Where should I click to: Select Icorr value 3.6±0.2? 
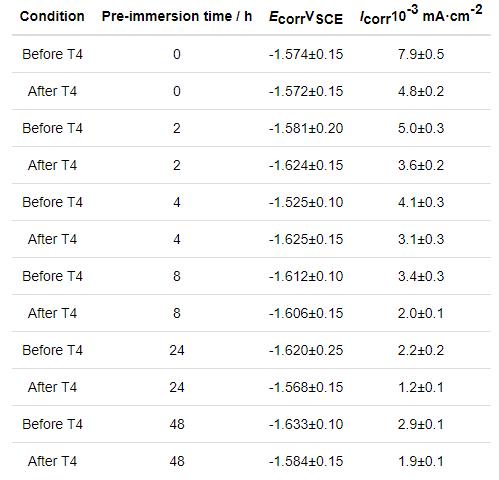tap(421, 165)
